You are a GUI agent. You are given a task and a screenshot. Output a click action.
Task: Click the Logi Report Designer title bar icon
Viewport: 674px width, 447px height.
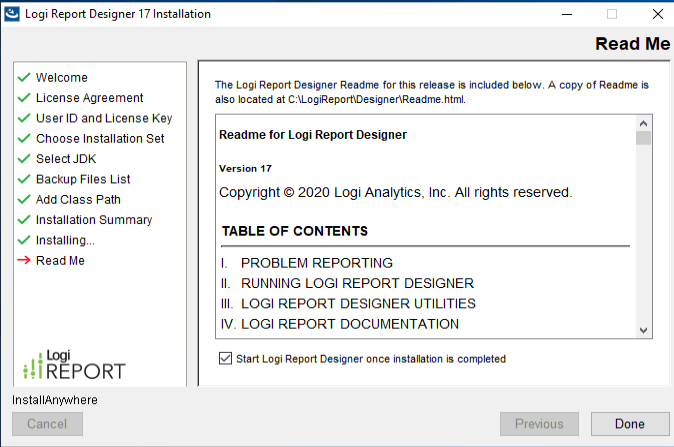click(12, 14)
